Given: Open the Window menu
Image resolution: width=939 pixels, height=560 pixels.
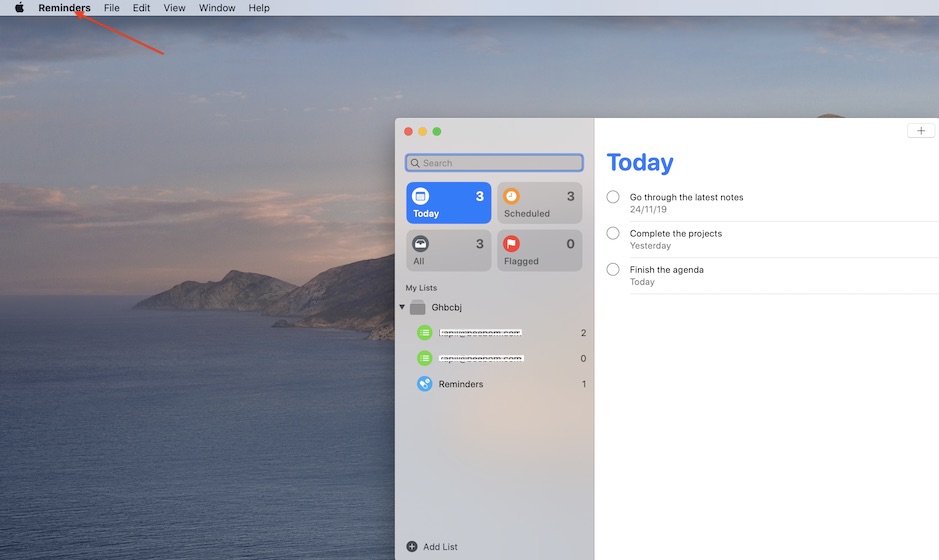Looking at the screenshot, I should tap(217, 8).
